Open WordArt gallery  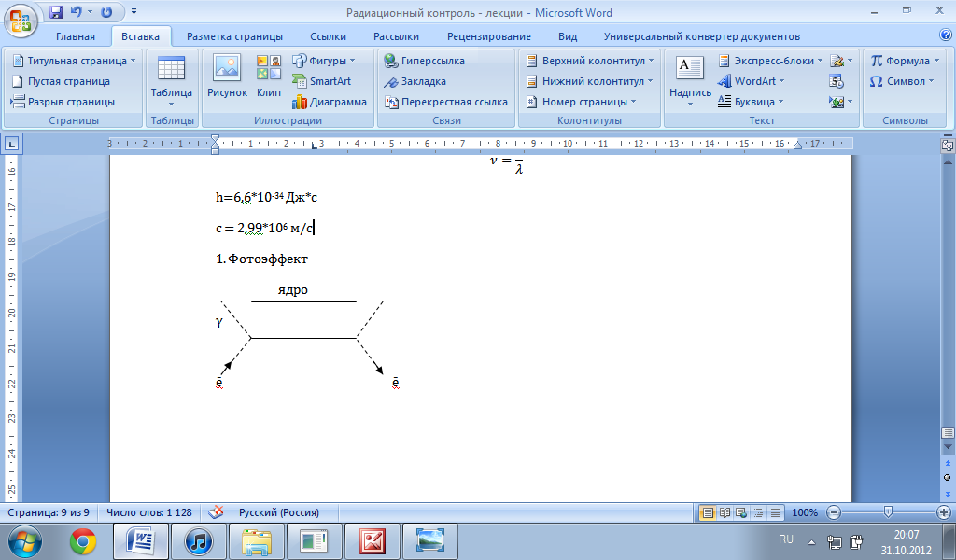tap(752, 81)
